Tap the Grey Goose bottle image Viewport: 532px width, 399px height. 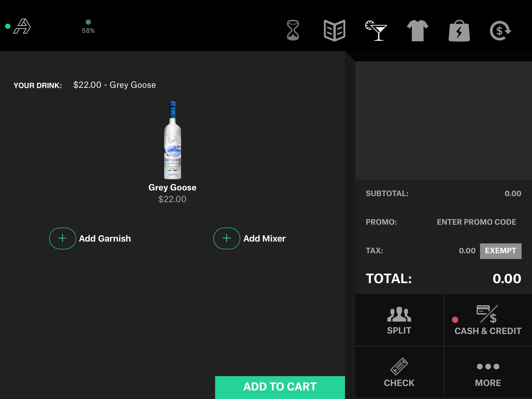(172, 140)
